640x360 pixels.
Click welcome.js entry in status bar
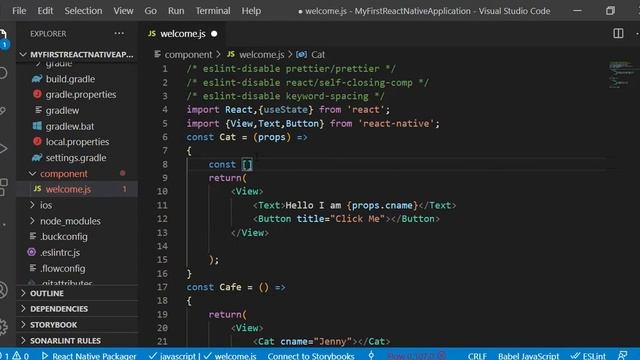(x=230, y=356)
